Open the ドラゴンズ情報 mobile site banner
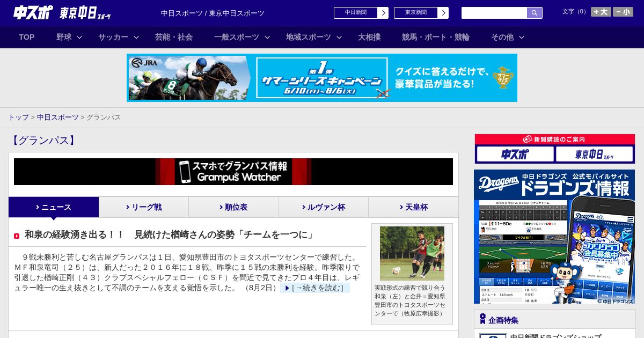Viewport: 644px width, 338px height. tap(554, 237)
